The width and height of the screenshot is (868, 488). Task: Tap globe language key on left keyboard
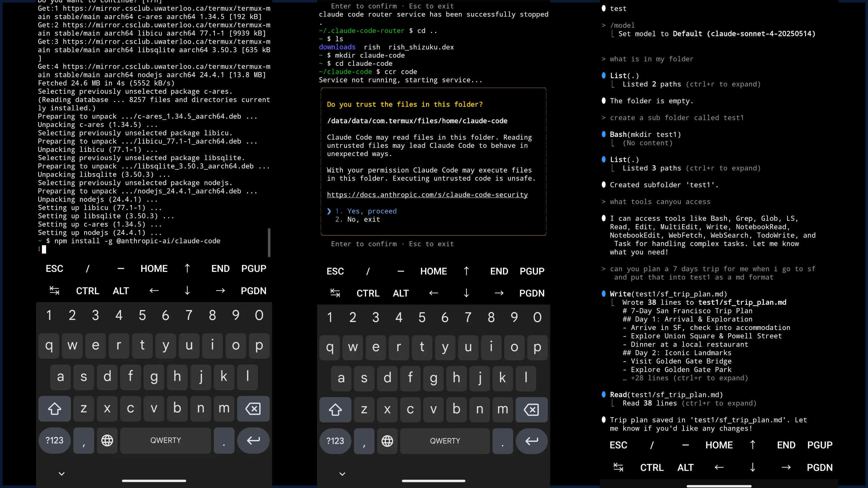click(x=107, y=440)
